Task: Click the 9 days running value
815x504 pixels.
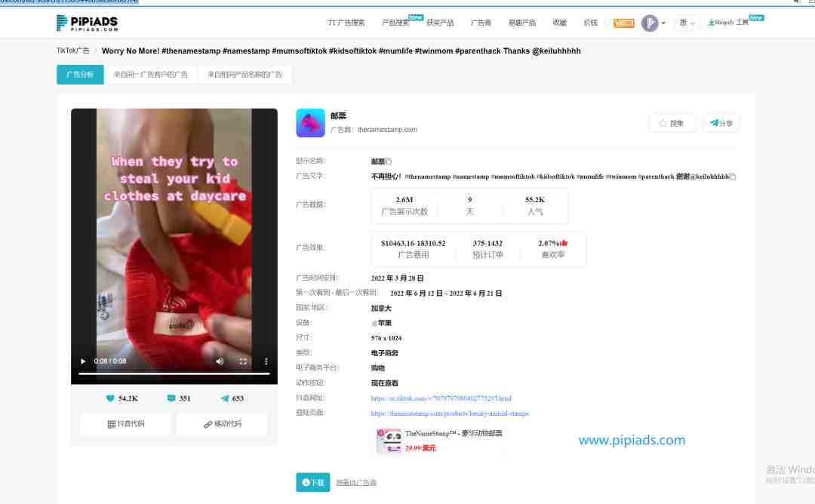Action: 470,200
